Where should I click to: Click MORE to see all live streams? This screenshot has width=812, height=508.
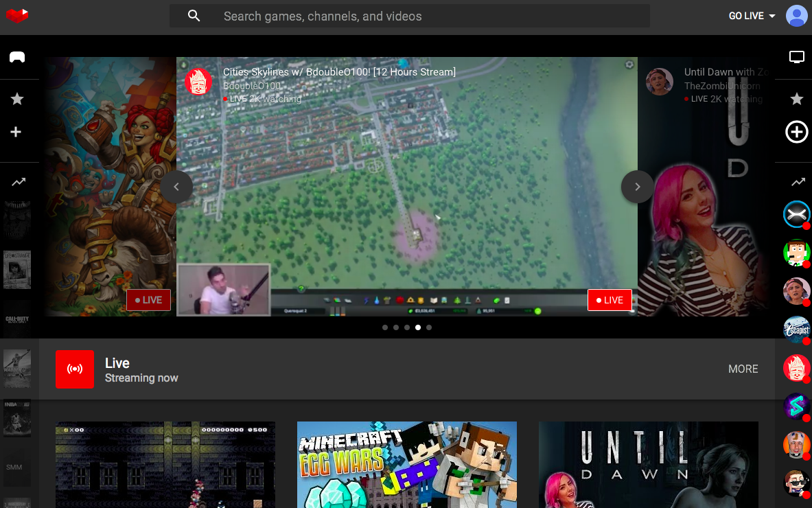tap(743, 369)
